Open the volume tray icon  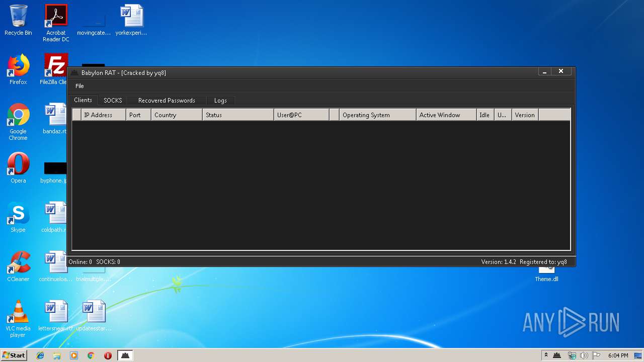tap(584, 355)
